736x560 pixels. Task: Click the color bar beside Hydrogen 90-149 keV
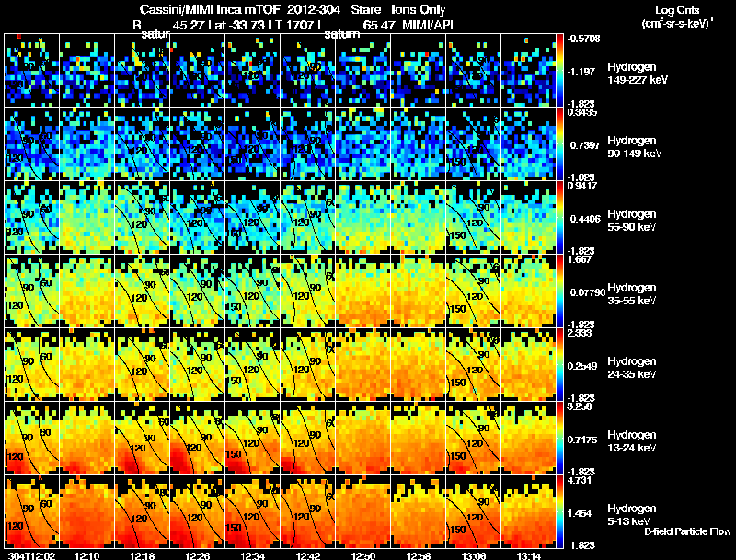(x=559, y=144)
